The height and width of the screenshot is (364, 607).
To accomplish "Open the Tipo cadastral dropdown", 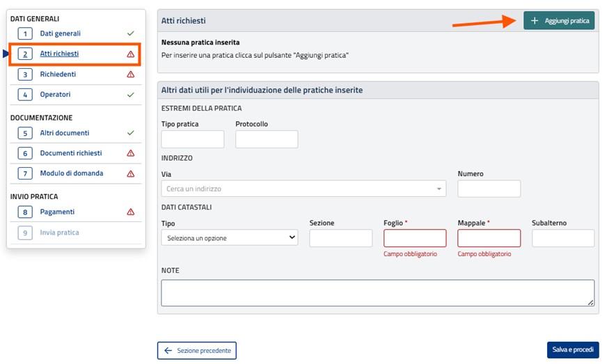I will 229,238.
